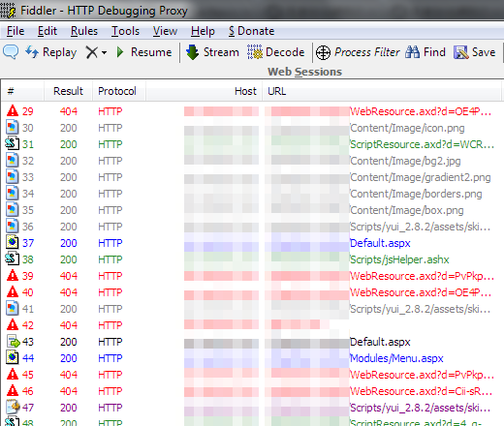Select Content/Image/gradient2.png URL

point(421,177)
